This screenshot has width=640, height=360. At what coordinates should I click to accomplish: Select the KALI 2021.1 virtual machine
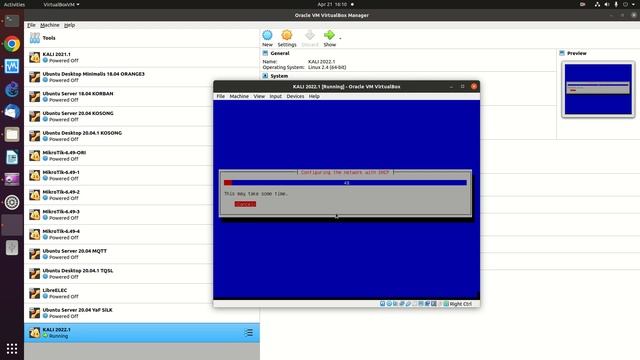(x=142, y=57)
